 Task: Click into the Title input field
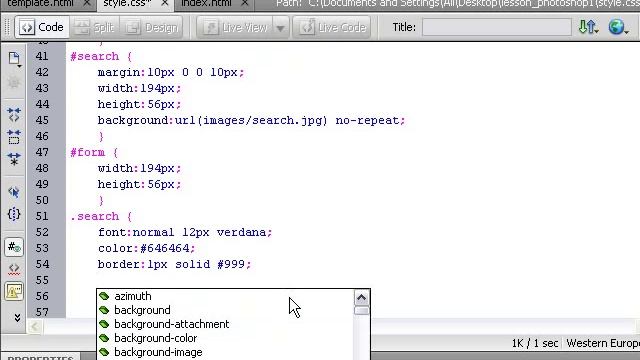497,27
